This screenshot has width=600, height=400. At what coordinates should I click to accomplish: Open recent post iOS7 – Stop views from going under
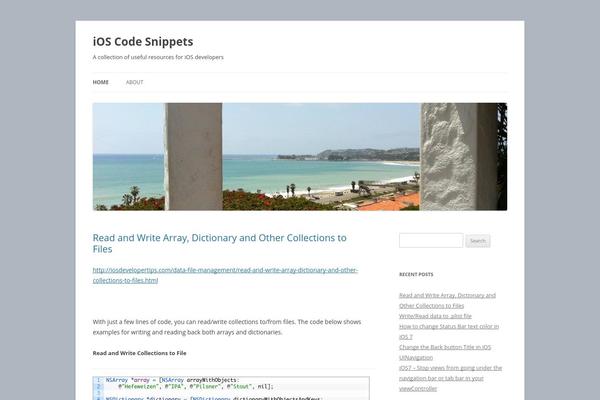coord(450,378)
